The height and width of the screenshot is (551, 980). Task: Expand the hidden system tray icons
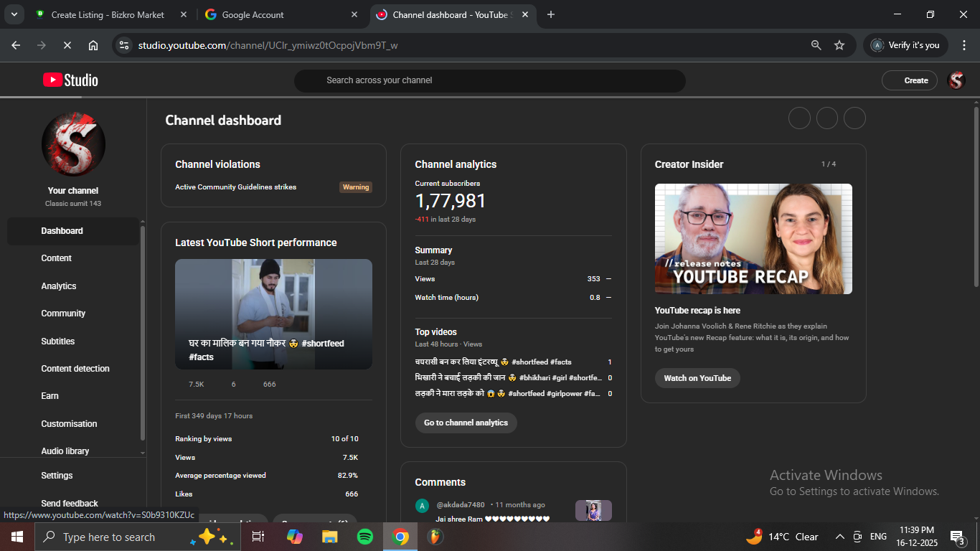pyautogui.click(x=839, y=537)
